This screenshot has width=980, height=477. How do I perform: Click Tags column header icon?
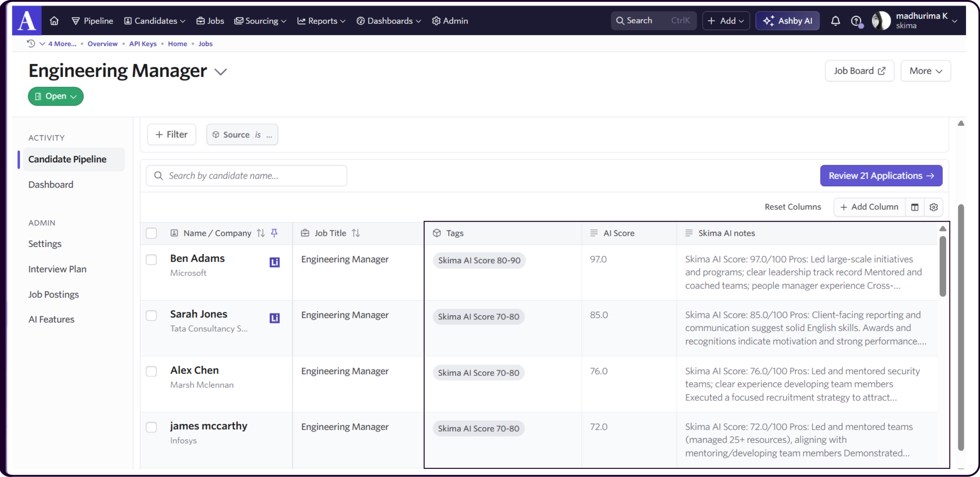click(437, 233)
